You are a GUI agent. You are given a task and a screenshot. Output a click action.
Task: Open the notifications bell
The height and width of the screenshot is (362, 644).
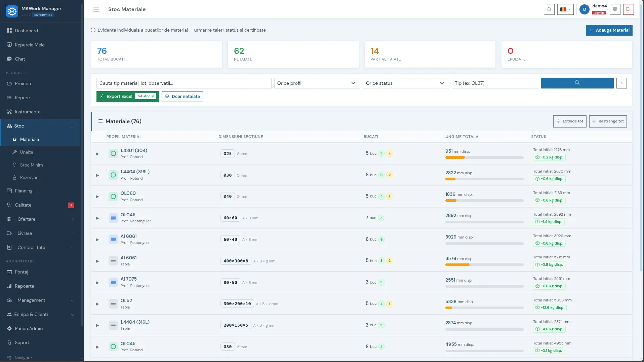click(549, 9)
